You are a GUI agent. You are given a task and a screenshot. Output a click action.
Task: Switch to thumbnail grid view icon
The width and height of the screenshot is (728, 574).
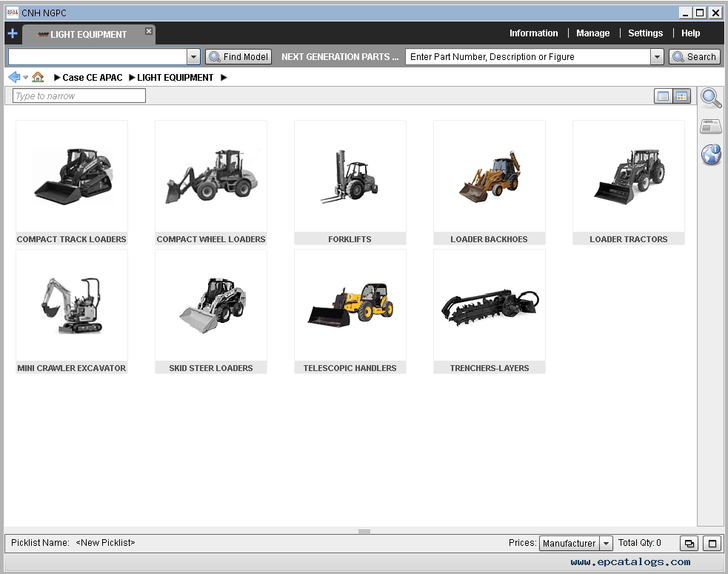point(681,96)
